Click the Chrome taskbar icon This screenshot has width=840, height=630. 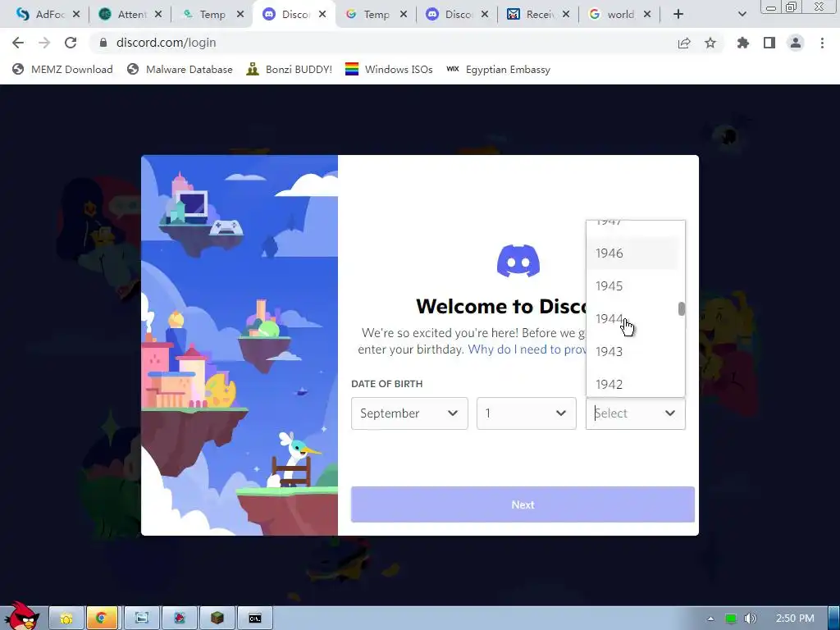point(102,619)
